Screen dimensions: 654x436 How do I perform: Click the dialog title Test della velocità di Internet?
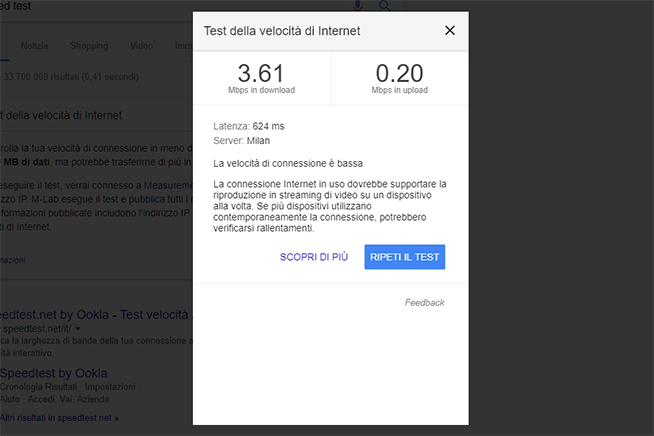tap(282, 31)
